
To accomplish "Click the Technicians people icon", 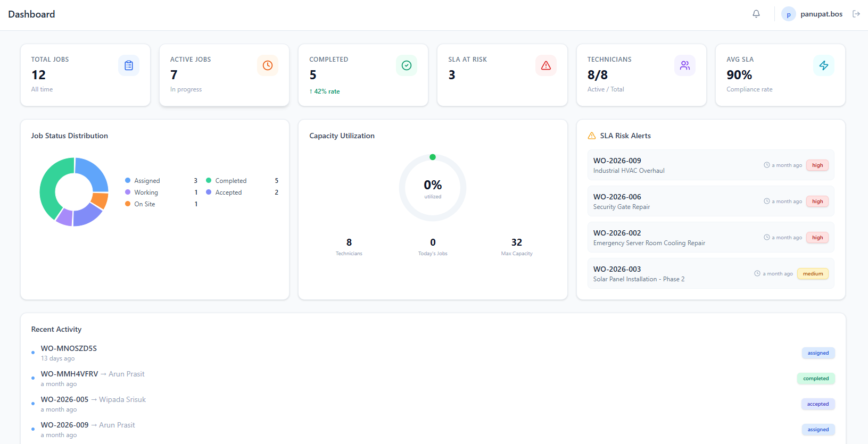I will tap(685, 65).
